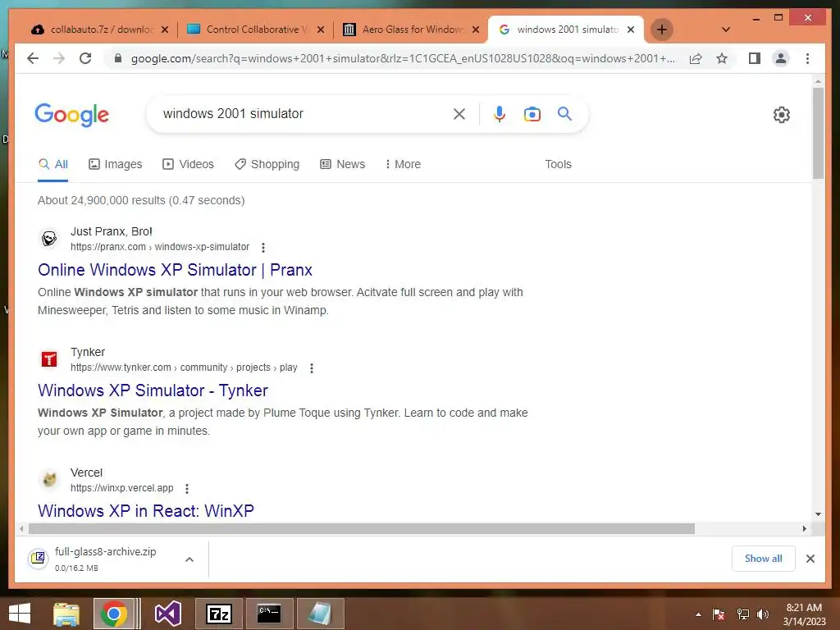Screen dimensions: 840x630
Task: Open the search Tools options
Action: (x=558, y=164)
